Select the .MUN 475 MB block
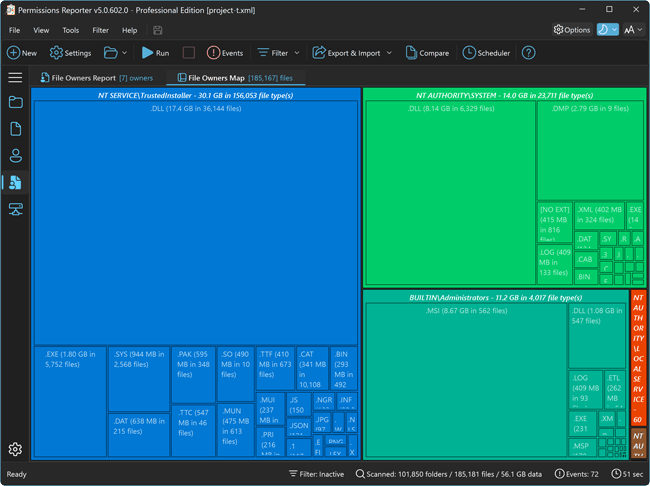 [x=235, y=430]
